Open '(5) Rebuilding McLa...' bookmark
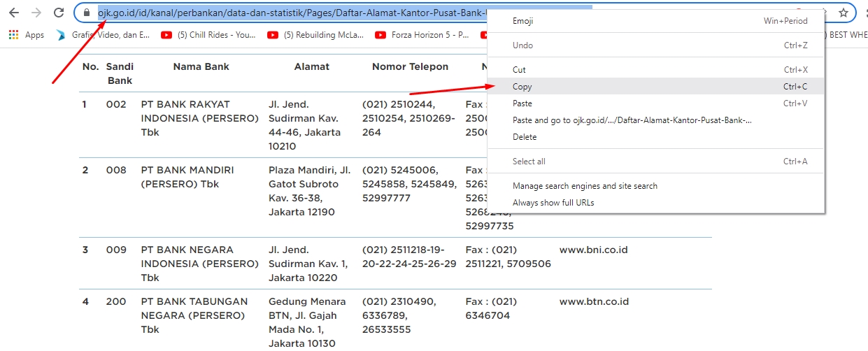The height and width of the screenshot is (351, 868). pos(315,34)
